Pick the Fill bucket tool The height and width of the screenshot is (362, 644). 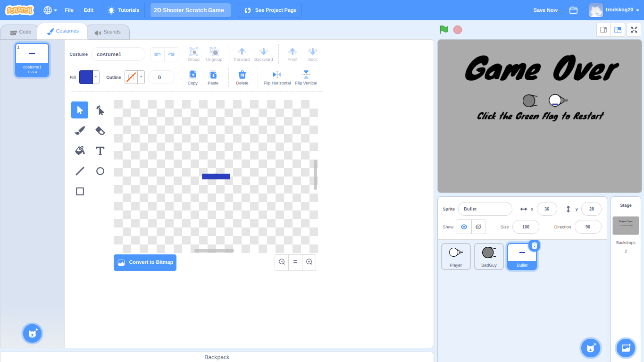pyautogui.click(x=80, y=151)
